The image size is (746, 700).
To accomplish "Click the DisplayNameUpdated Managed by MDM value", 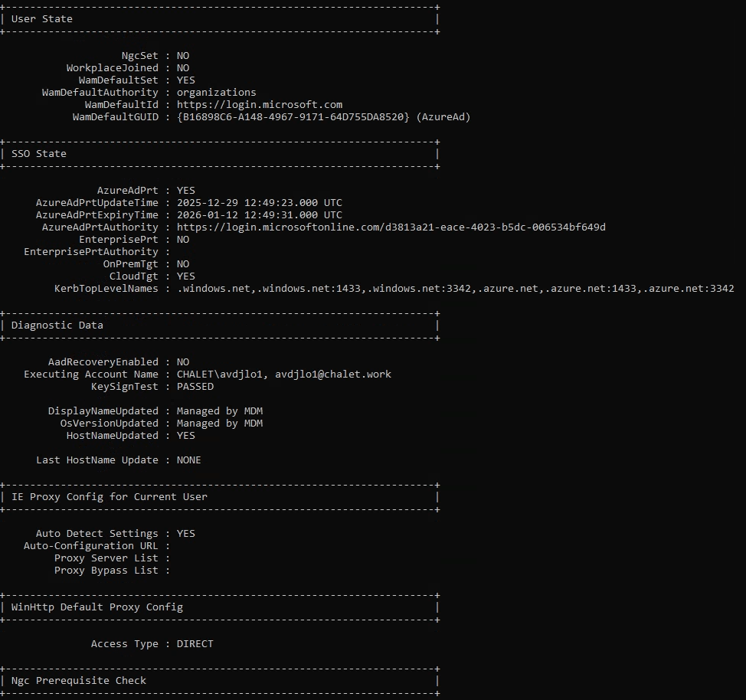I will pos(220,411).
